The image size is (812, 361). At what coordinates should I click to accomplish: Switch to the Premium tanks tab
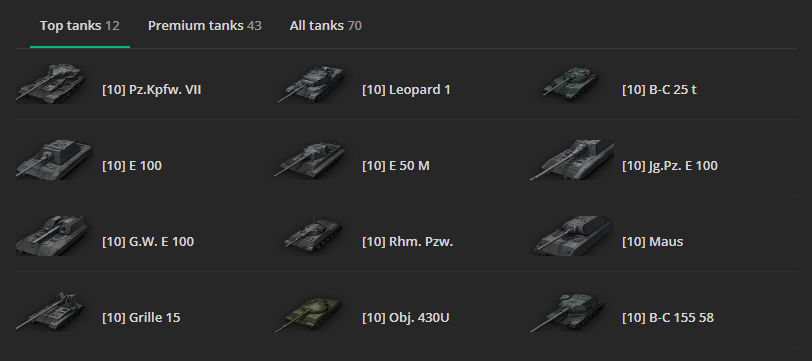(x=205, y=25)
